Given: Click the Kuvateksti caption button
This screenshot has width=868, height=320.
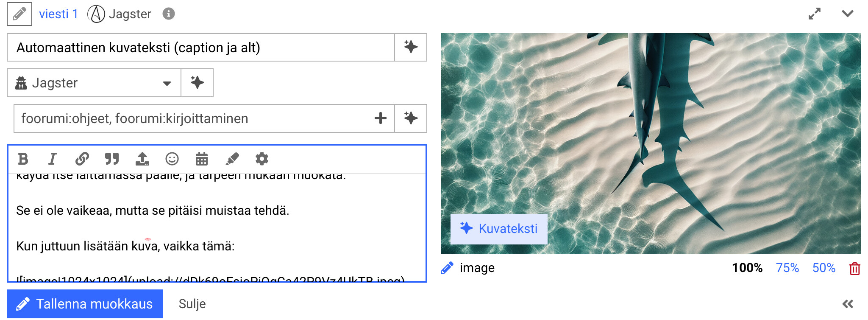Looking at the screenshot, I should tap(499, 229).
